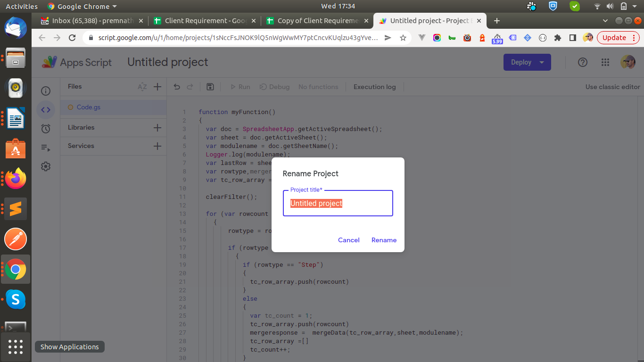
Task: Open Project Settings gear icon
Action: click(x=46, y=166)
